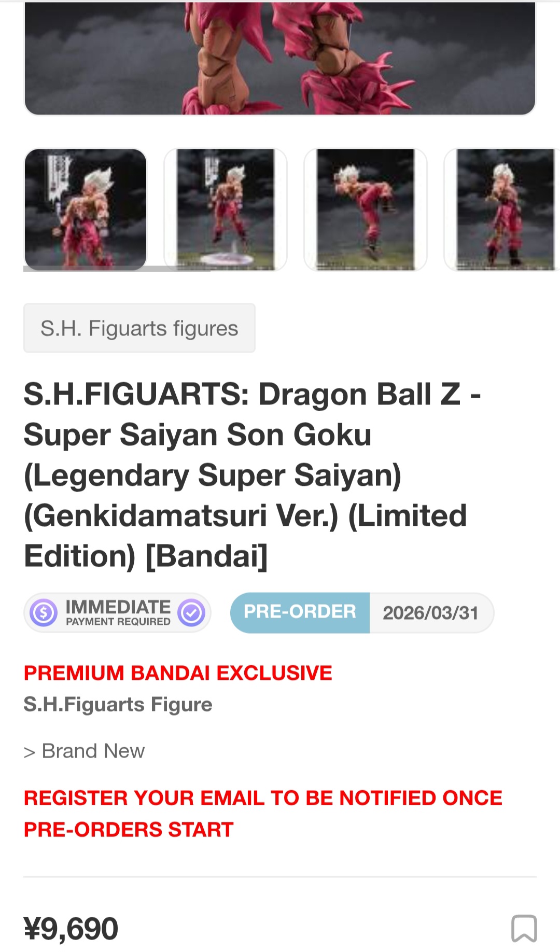Tap the Immediate Payment Required badge

[x=117, y=613]
